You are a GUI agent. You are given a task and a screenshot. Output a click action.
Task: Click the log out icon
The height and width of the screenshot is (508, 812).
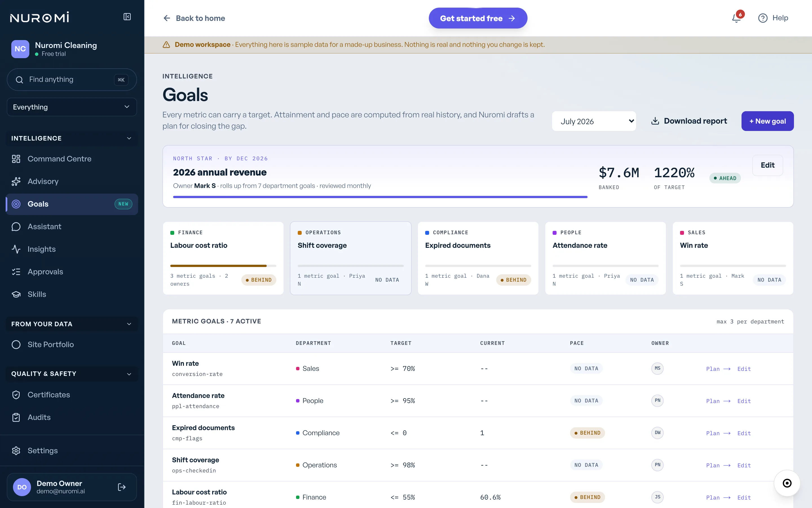[122, 487]
